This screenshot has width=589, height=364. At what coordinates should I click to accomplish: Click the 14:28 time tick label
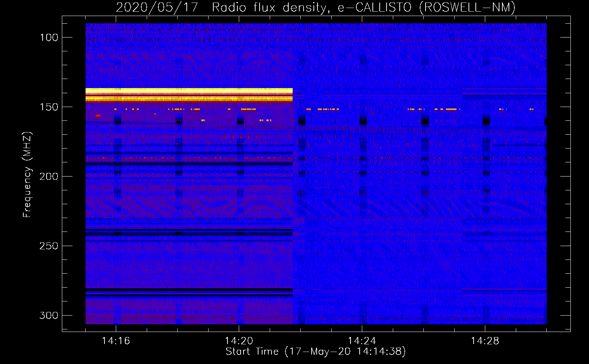click(x=485, y=341)
